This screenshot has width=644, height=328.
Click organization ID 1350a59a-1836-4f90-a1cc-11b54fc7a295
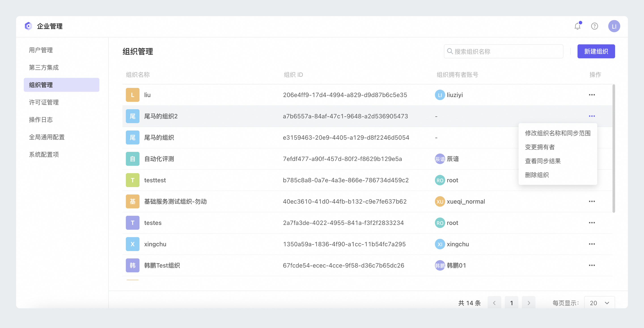[x=344, y=244]
